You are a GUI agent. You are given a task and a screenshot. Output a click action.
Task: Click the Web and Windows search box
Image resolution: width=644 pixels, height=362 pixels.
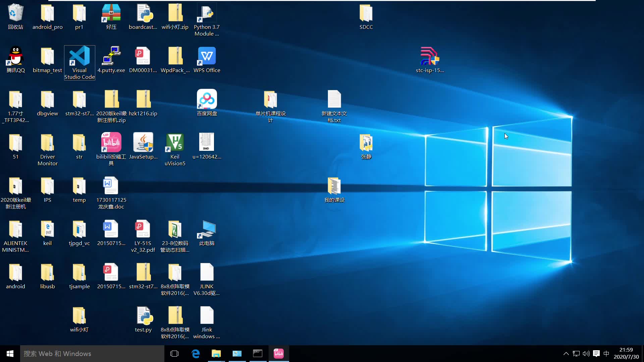point(92,354)
